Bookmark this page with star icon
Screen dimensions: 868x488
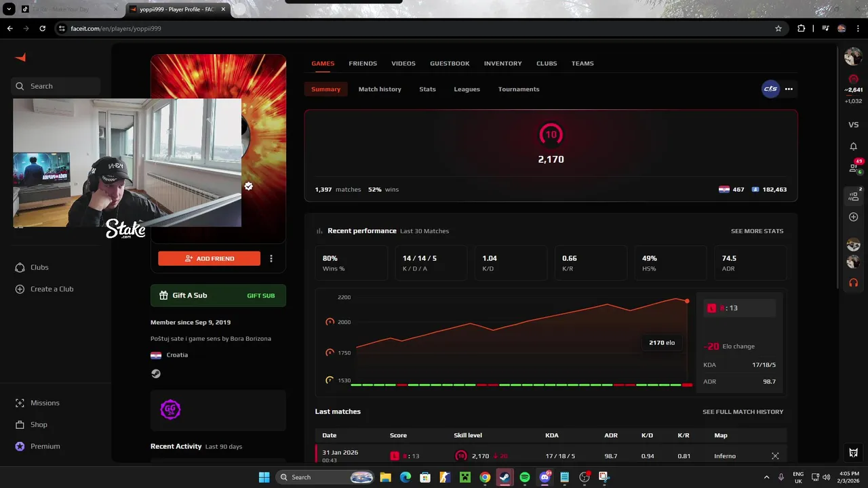pos(778,28)
